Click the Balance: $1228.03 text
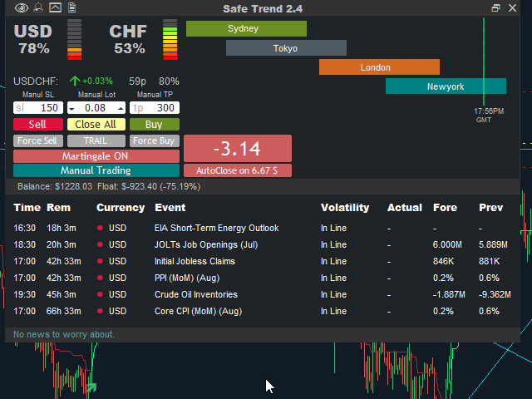The image size is (532, 399). (x=55, y=186)
